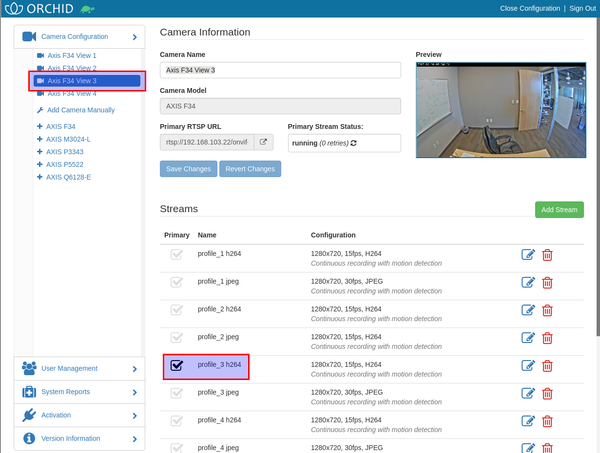Click the Activation plug icon

coord(29,415)
